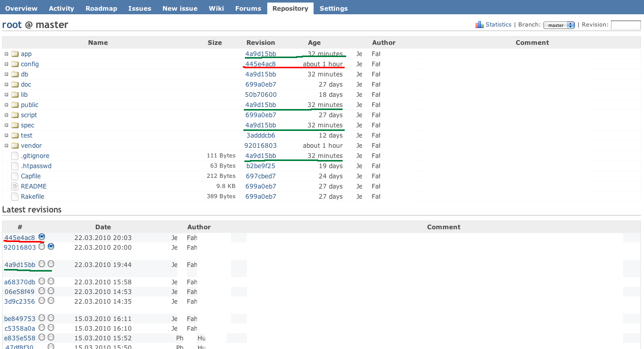Select the left radio button for revision a68370db

pyautogui.click(x=42, y=281)
